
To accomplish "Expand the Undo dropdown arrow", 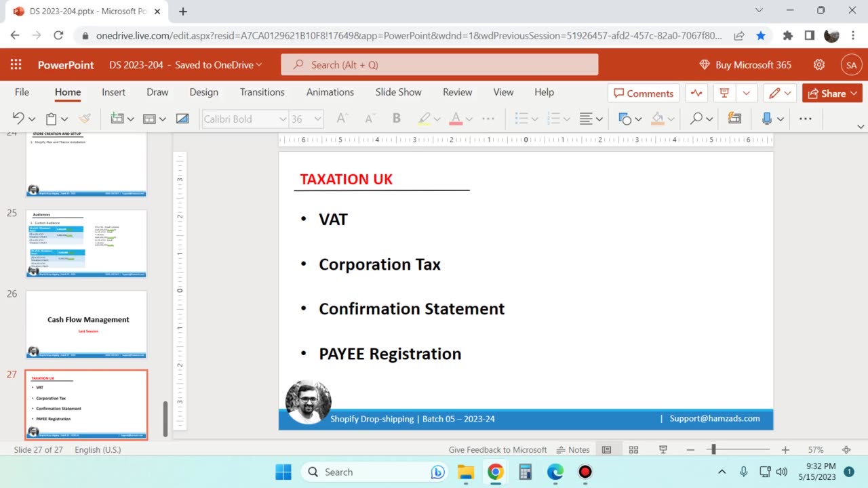I will (x=32, y=119).
